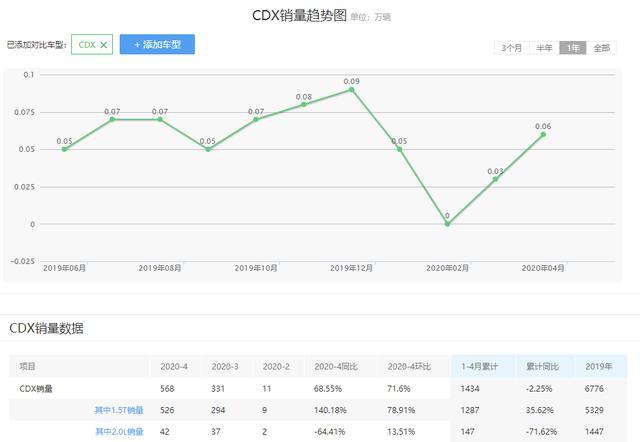Click the -2.25% cell
This screenshot has height=442, width=640.
539,389
